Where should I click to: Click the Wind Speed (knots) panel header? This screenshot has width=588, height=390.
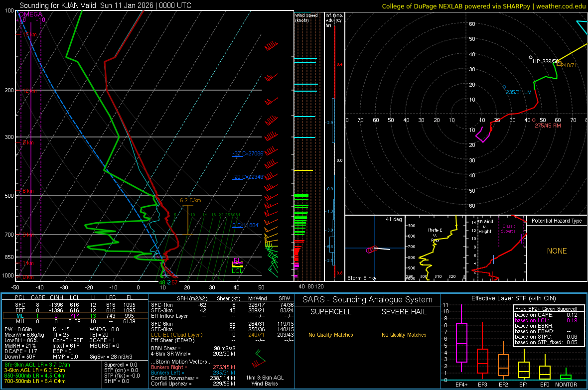[x=306, y=17]
